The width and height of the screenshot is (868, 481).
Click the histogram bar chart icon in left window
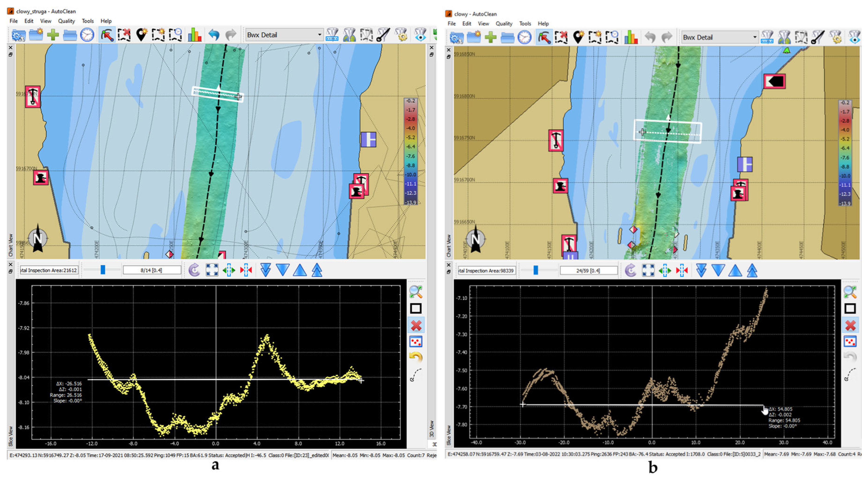coord(194,35)
